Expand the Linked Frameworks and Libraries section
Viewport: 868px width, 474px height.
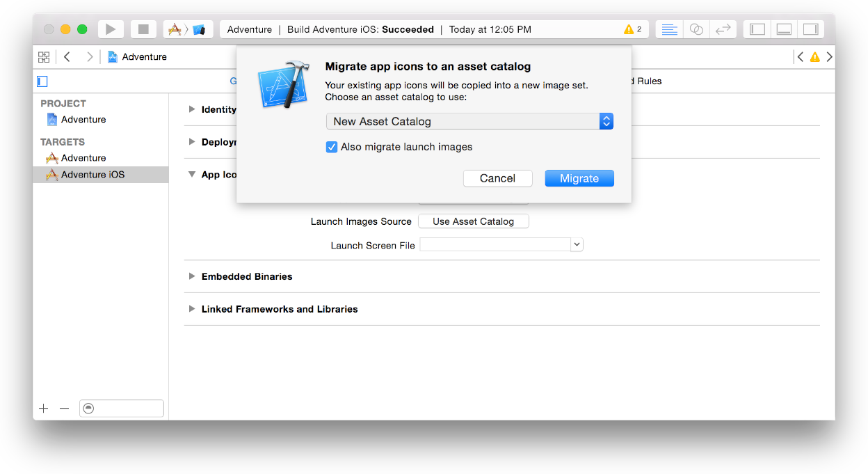coord(192,309)
